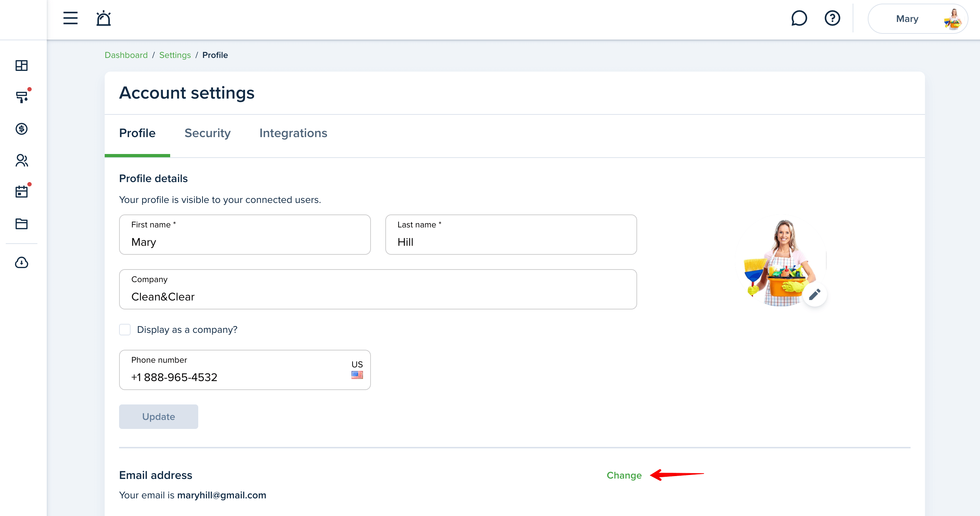
Task: Open the hamburger navigation menu
Action: coord(71,18)
